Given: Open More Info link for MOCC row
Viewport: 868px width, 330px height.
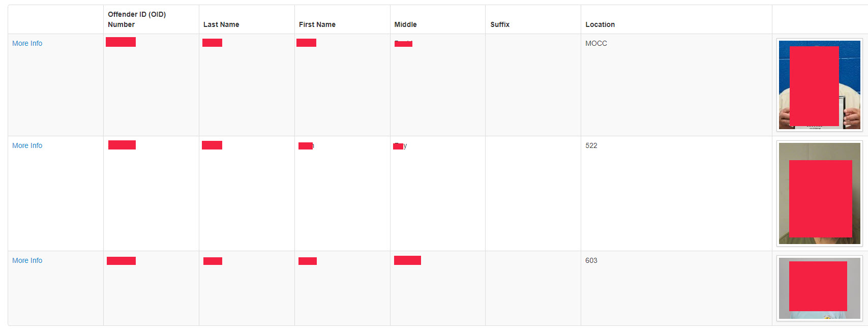Looking at the screenshot, I should (x=27, y=44).
